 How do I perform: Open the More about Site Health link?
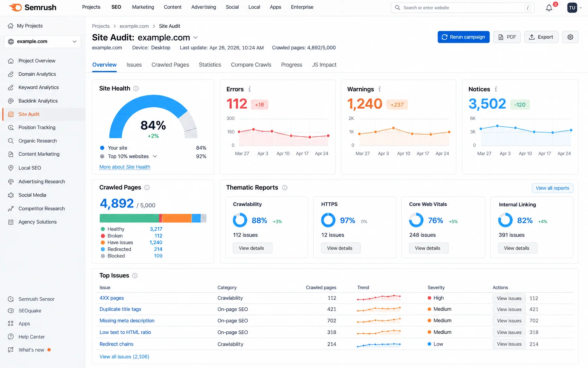(x=125, y=167)
